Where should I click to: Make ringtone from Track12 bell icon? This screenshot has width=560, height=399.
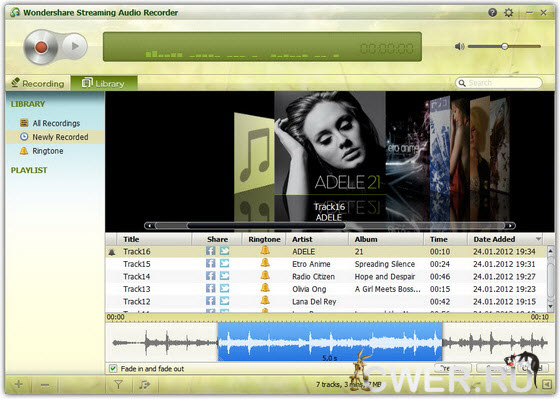(265, 300)
